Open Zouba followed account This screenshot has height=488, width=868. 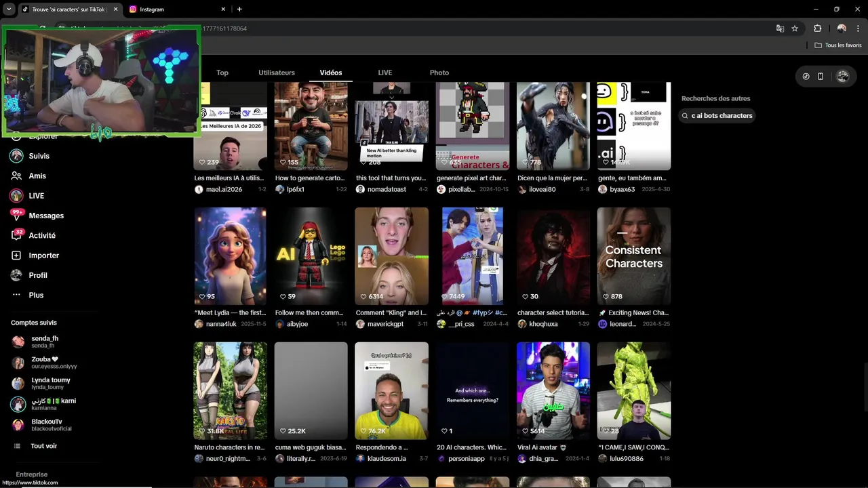coord(43,363)
